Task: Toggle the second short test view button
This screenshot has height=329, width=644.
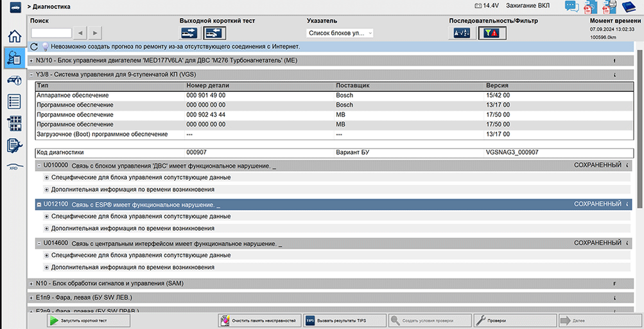Action: coord(214,33)
